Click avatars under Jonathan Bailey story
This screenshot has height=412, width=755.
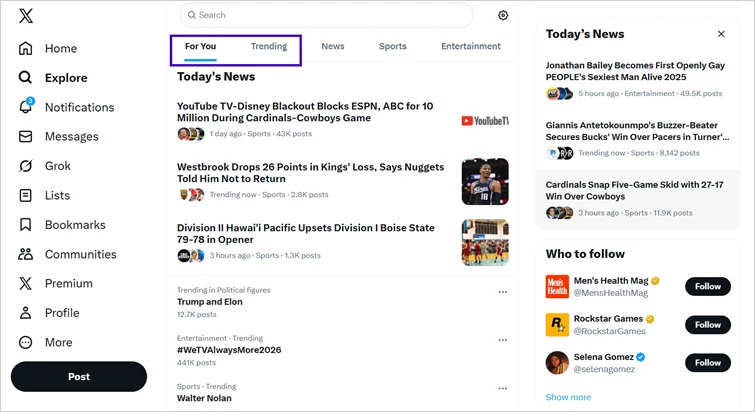point(560,93)
